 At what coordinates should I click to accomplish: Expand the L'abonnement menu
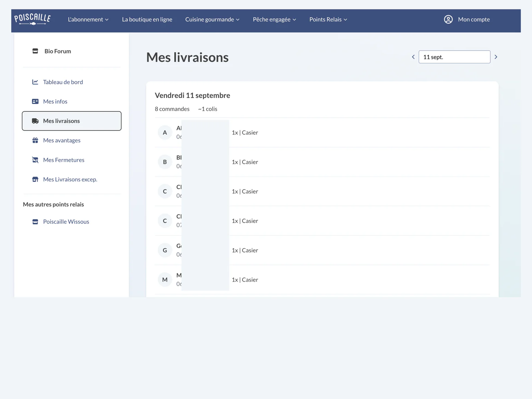pyautogui.click(x=88, y=19)
